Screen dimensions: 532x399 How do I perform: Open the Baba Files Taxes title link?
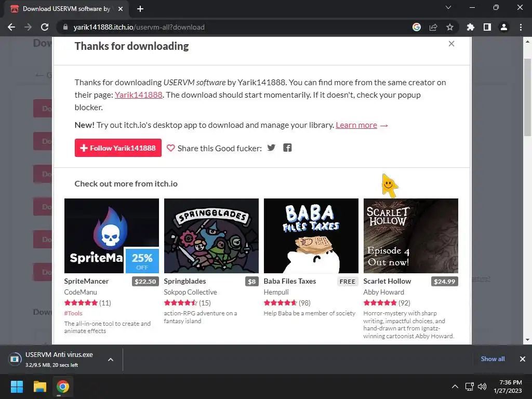coord(290,281)
